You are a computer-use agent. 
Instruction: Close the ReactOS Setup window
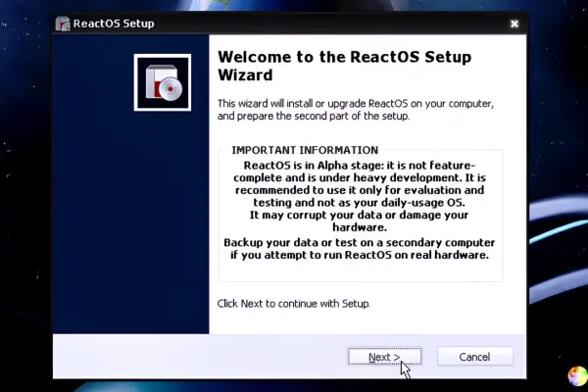[514, 24]
